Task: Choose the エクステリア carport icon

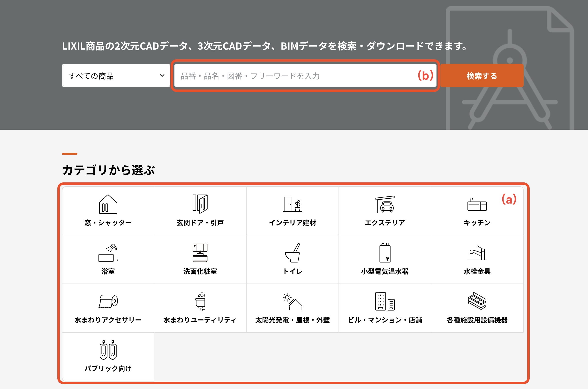Action: click(x=385, y=204)
